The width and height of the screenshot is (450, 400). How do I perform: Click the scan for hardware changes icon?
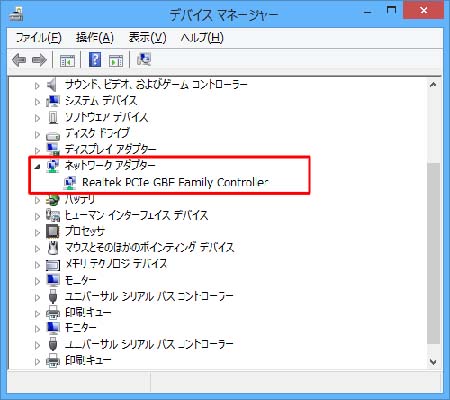(x=144, y=60)
